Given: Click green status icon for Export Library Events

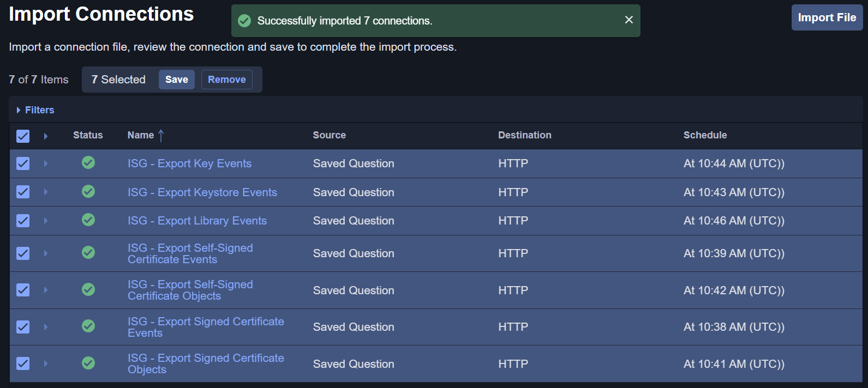Looking at the screenshot, I should point(88,220).
